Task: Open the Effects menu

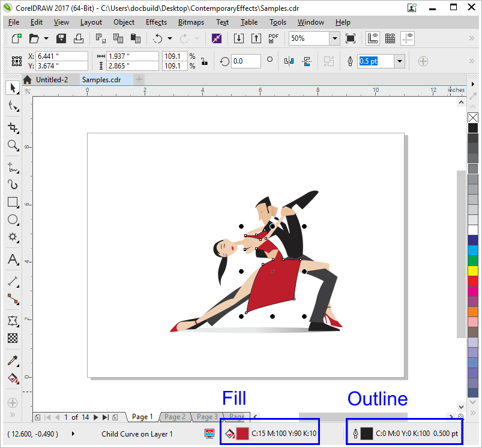Action: [x=156, y=22]
